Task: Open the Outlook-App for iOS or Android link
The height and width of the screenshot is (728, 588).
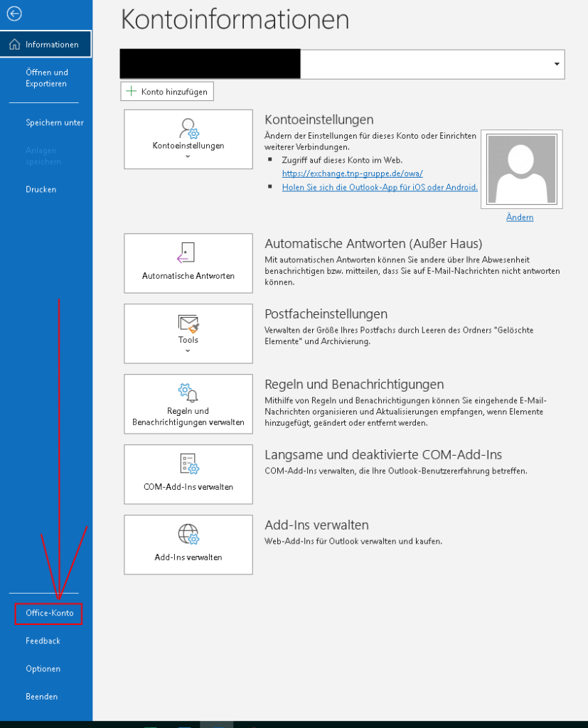Action: pyautogui.click(x=380, y=187)
